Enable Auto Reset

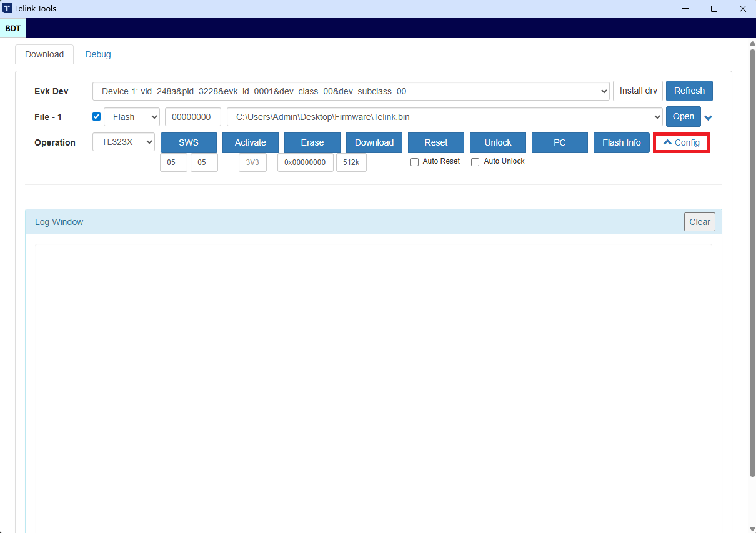coord(414,161)
